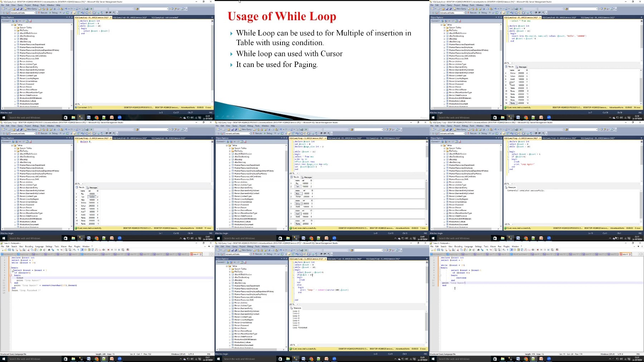Toggle Object Explorer auto-hide pin in SQLQuery8.sql window

[69, 17]
